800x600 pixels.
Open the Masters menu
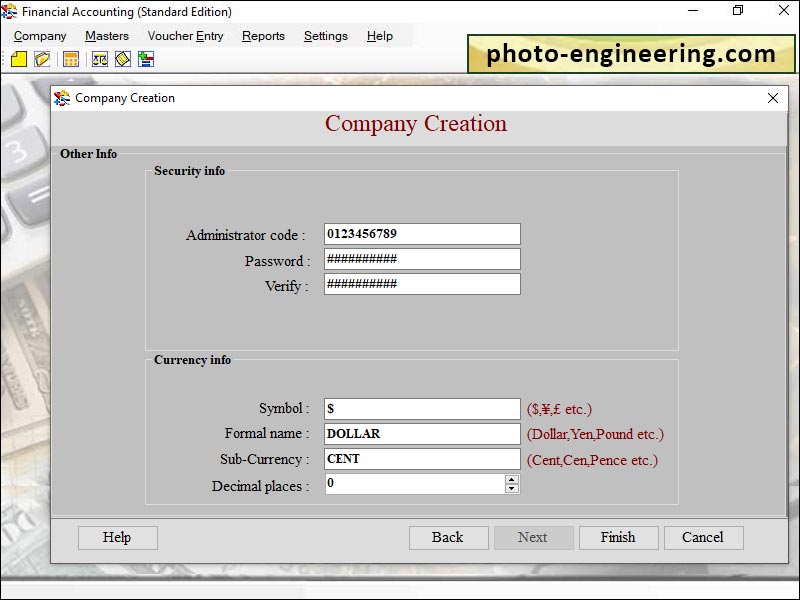(x=106, y=35)
